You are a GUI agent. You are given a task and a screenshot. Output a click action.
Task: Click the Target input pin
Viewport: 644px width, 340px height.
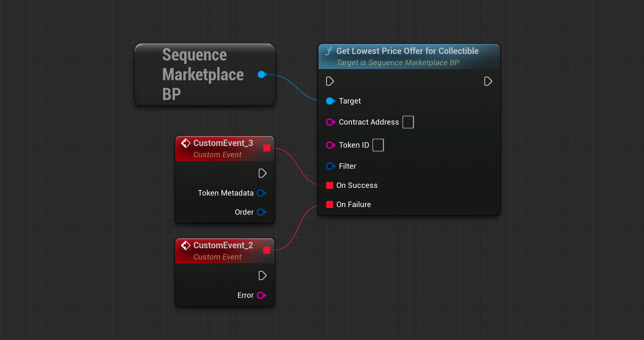point(330,101)
